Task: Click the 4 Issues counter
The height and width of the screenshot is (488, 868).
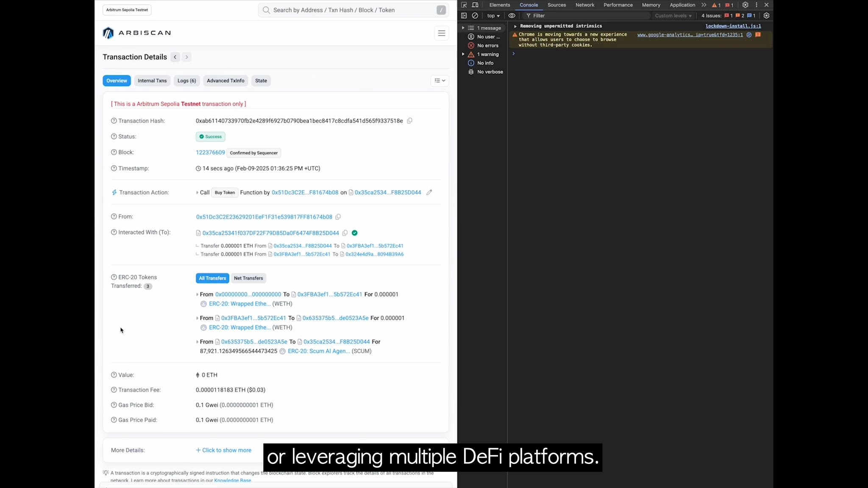Action: tap(728, 16)
